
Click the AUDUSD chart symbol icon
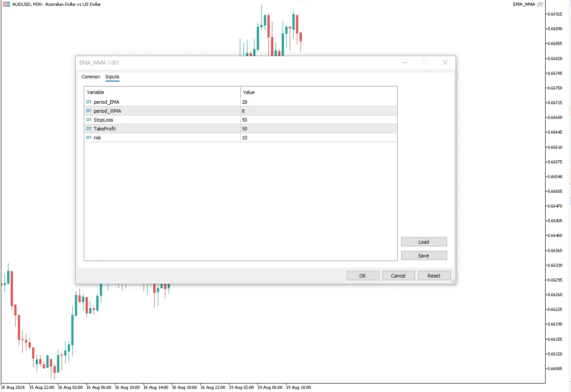point(6,4)
